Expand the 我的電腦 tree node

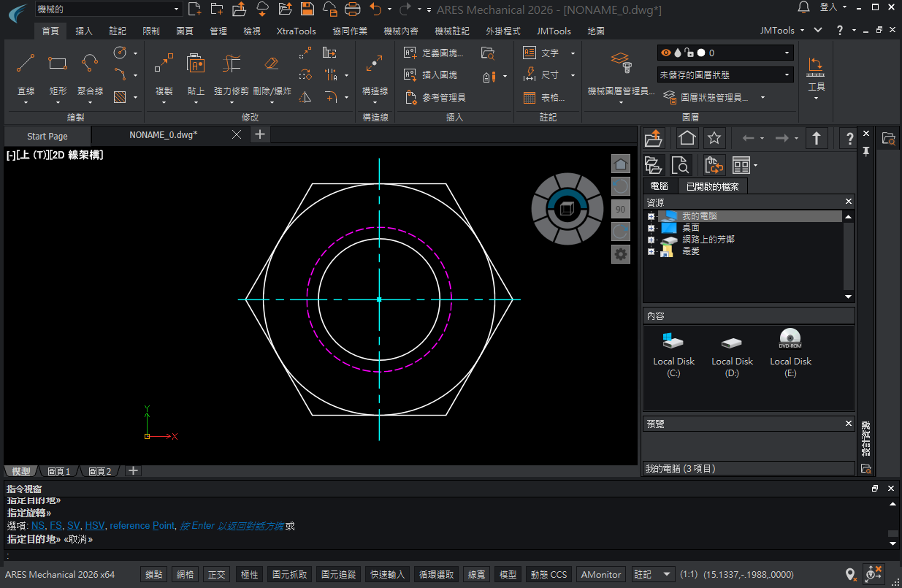pyautogui.click(x=649, y=216)
